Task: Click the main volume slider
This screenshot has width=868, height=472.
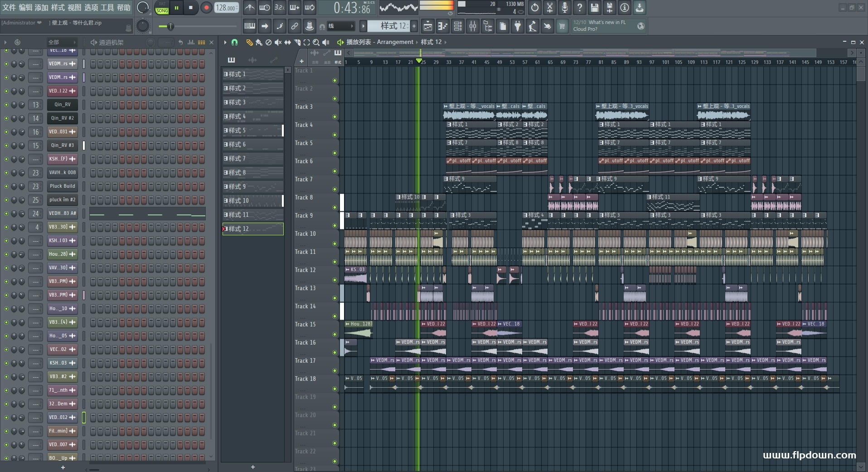Action: [170, 26]
